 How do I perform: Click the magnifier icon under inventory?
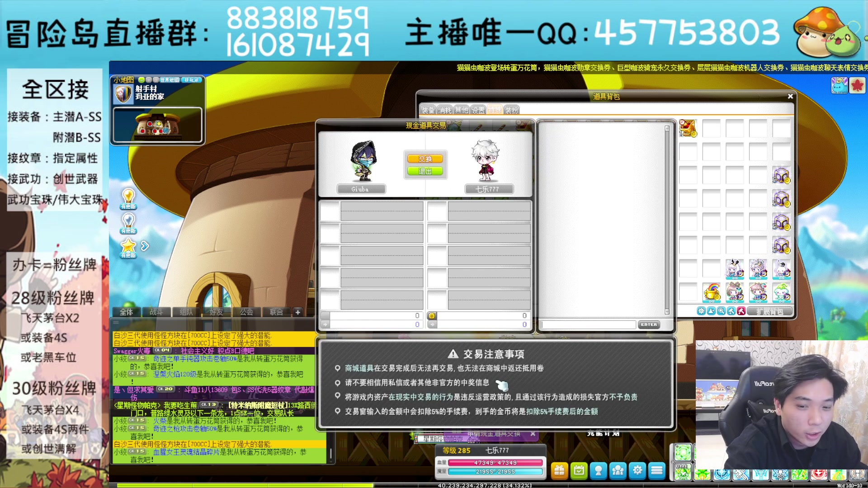coord(721,311)
